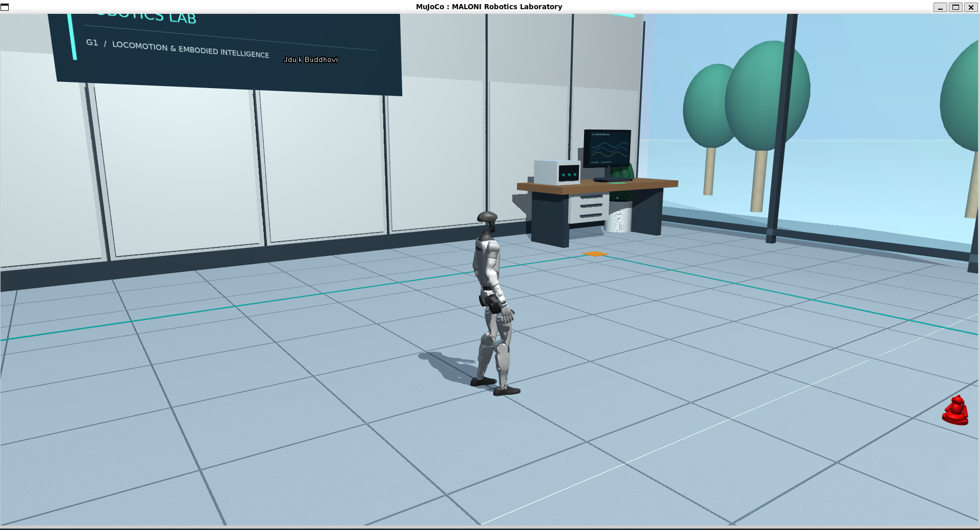Click the 'MuJoCo : MALONI Robotics Laboratory' title
980x530 pixels.
pos(489,7)
